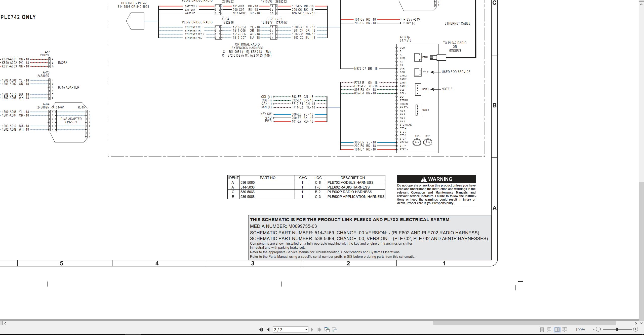Image resolution: width=644 pixels, height=335 pixels.
Task: Click the NOTE B: label
Action: [x=448, y=89]
